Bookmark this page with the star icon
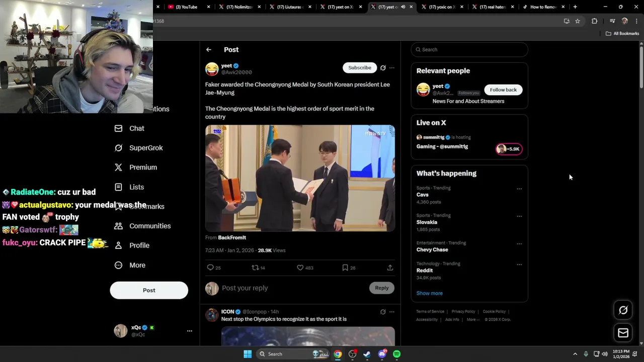Viewport: 644px width, 362px height. [578, 21]
